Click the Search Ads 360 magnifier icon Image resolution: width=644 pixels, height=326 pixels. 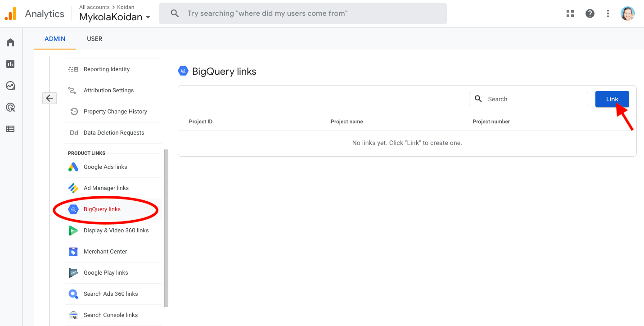click(73, 294)
